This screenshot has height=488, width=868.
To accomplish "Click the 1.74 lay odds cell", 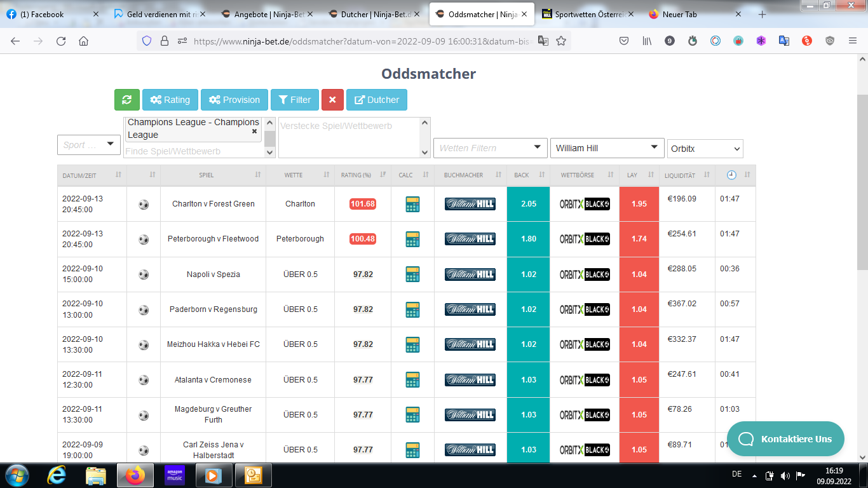I will 639,239.
